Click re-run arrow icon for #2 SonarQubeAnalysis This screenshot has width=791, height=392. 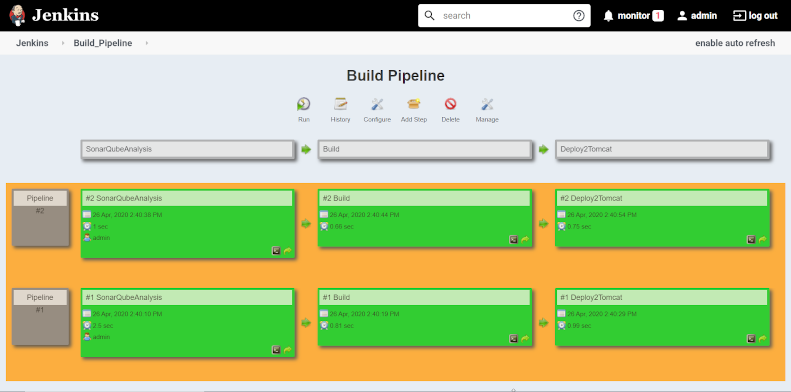(288, 251)
